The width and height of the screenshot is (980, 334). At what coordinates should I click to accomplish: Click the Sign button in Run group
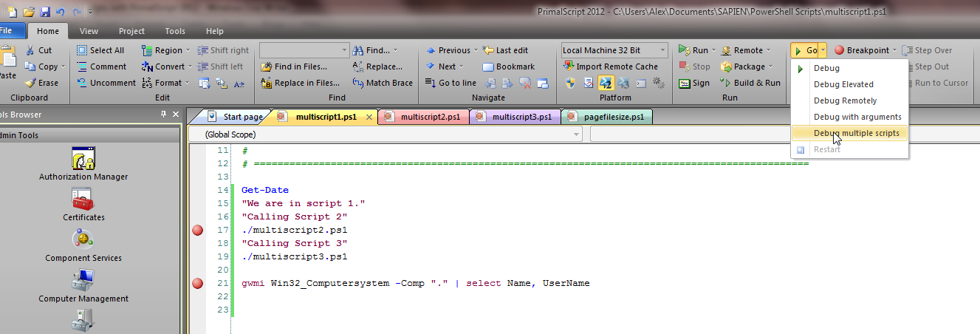click(x=694, y=83)
